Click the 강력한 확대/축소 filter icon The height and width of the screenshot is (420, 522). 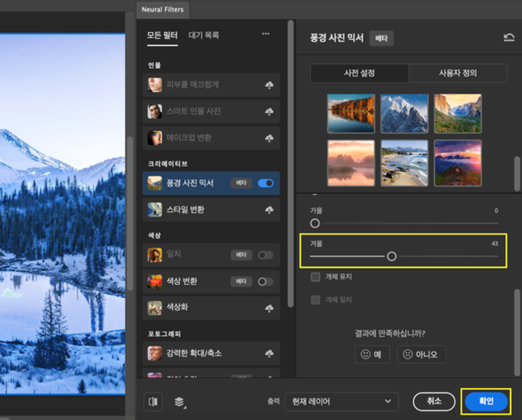click(155, 353)
